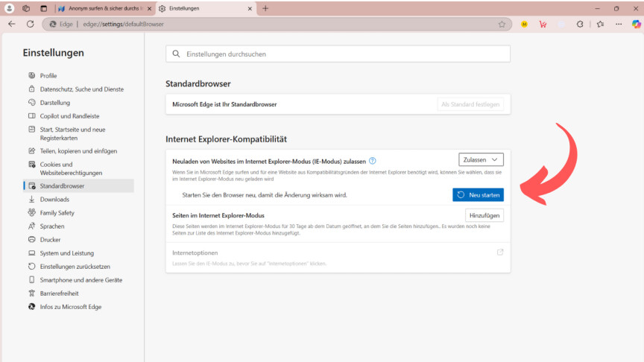Open the Profile settings section
The width and height of the screenshot is (644, 362).
(48, 75)
